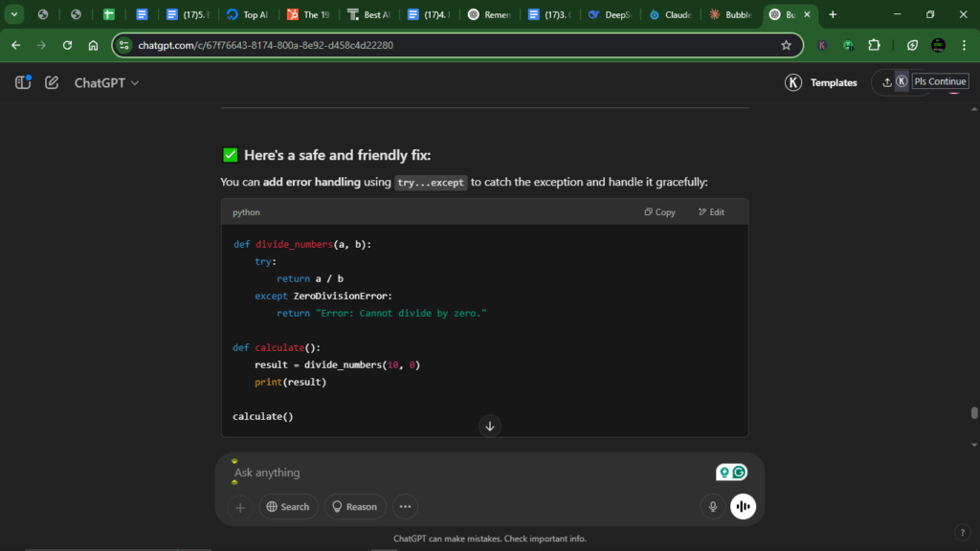
Task: Open the ChatGPT model selector dropdown
Action: click(x=106, y=82)
